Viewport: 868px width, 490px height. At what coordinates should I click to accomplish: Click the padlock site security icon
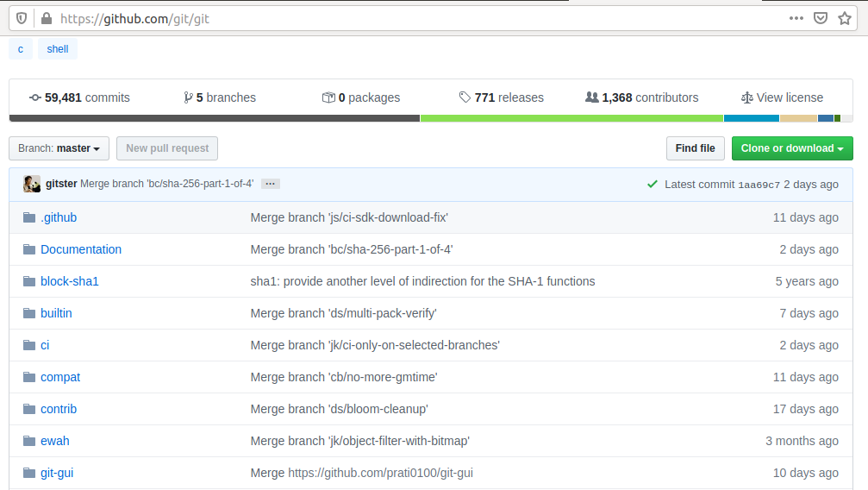pos(47,19)
